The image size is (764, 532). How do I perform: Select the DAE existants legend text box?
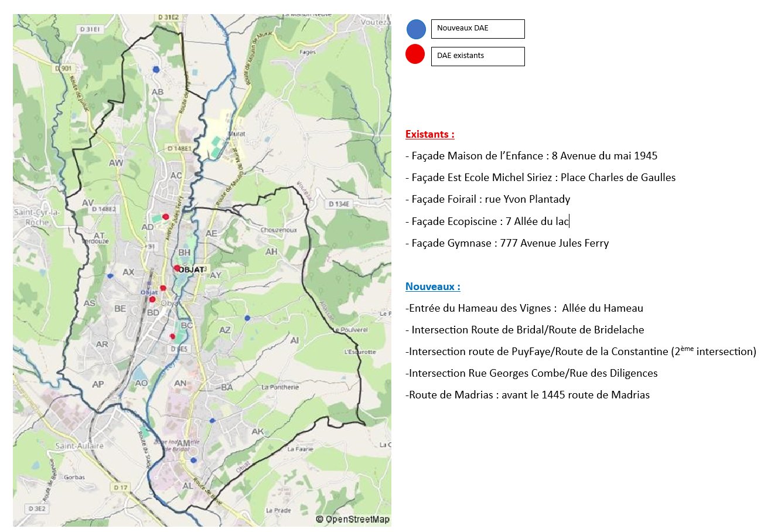point(477,56)
